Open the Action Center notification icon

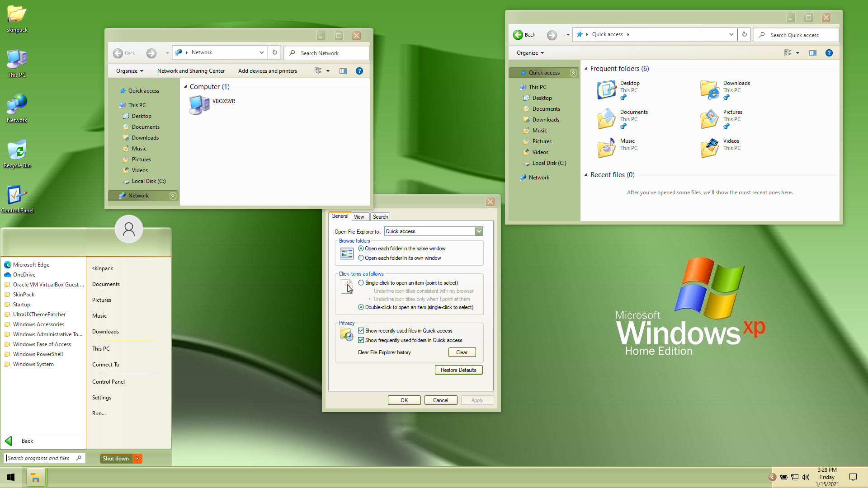(853, 477)
